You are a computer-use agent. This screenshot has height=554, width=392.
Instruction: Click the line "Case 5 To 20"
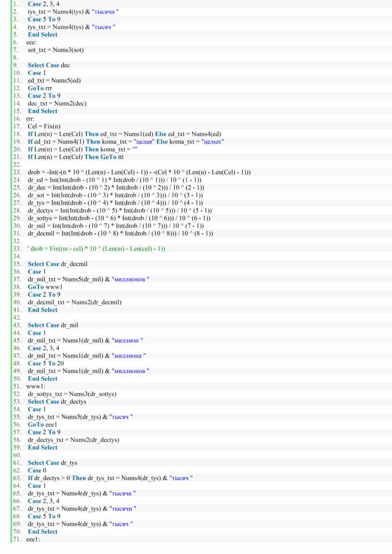click(x=46, y=364)
